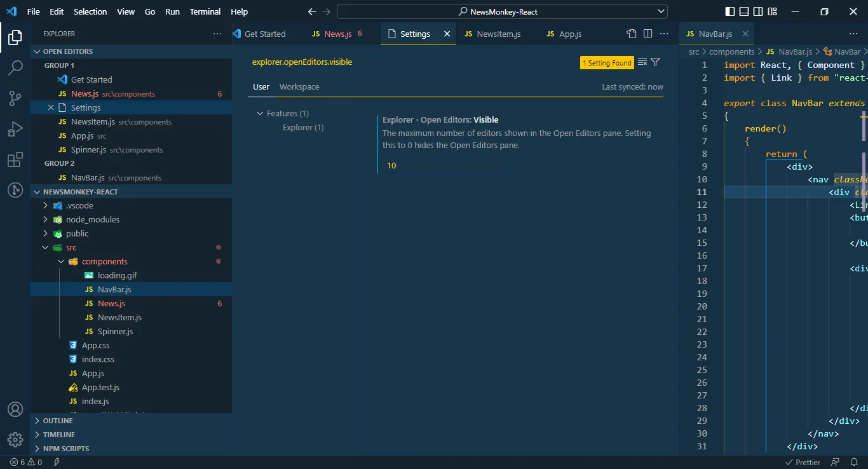Screen dimensions: 868x469
Task: Clear the settings search input
Action: 642,62
